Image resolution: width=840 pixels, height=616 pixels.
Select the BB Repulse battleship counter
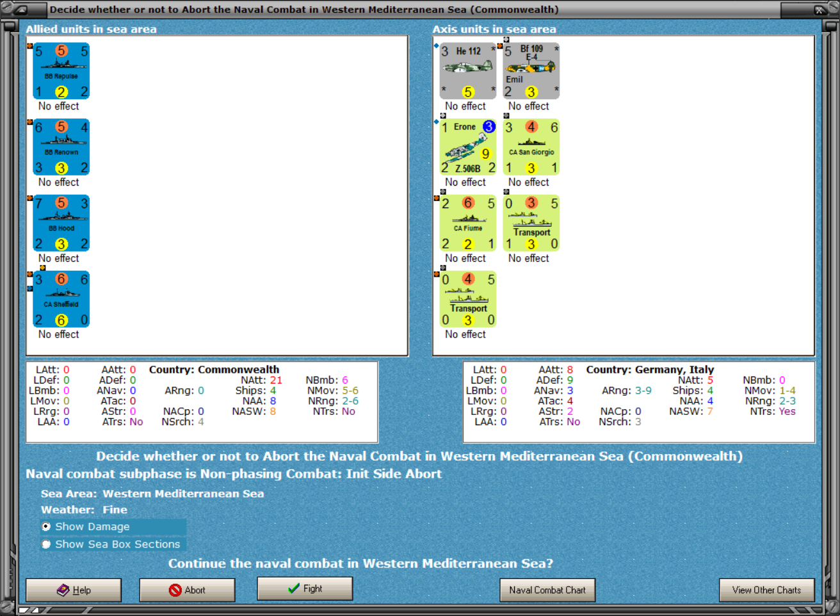61,71
